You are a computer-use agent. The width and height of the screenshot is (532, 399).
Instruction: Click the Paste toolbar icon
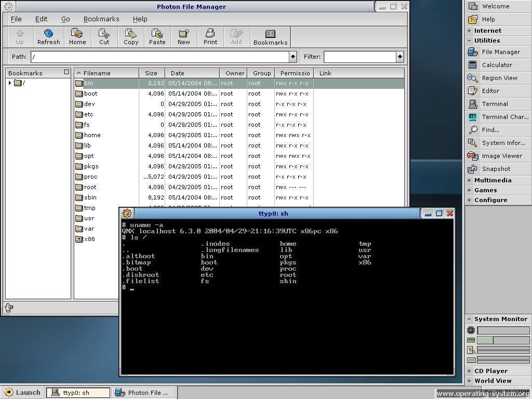coord(157,37)
